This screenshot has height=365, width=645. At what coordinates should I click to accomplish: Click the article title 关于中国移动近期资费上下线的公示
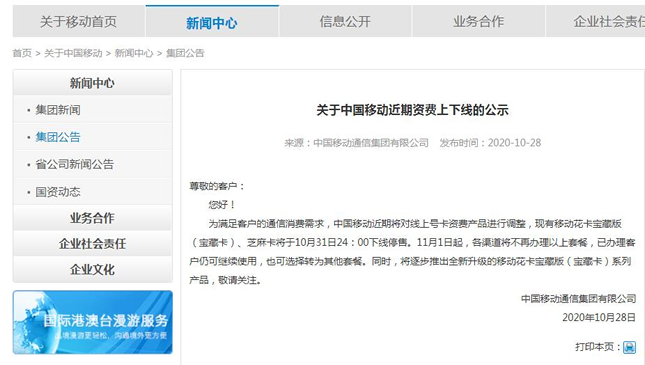point(412,110)
